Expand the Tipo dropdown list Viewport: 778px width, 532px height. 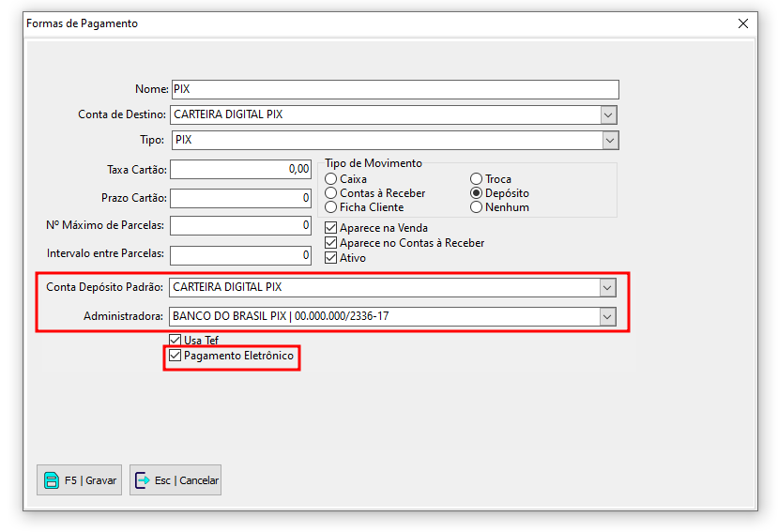click(x=609, y=140)
